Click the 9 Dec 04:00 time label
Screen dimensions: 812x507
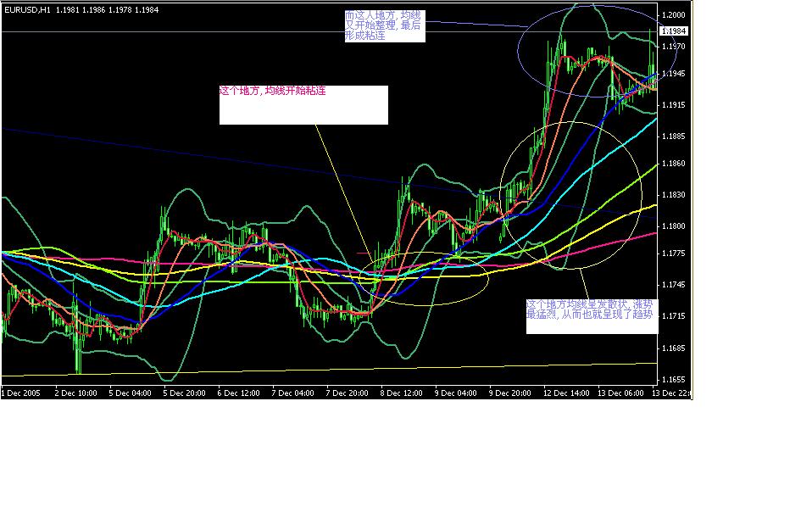[456, 393]
